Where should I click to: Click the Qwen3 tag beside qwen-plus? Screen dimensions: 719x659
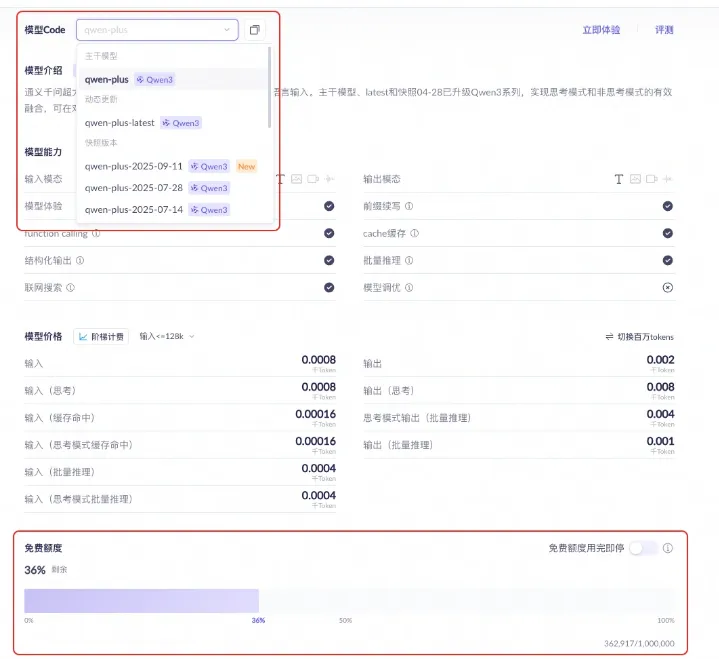click(x=155, y=79)
